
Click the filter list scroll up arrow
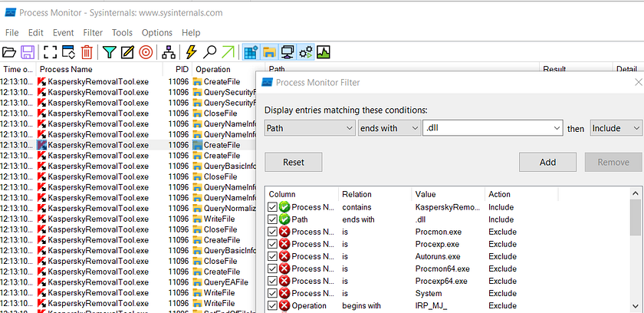(x=636, y=193)
